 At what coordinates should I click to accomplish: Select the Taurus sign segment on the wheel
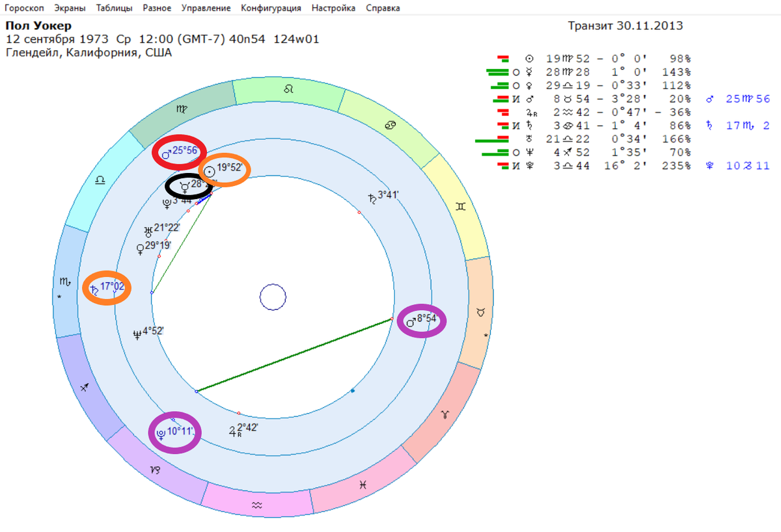tap(480, 313)
